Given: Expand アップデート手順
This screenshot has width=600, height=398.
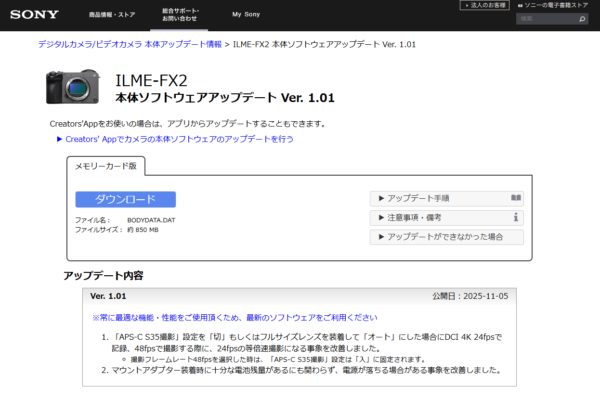Looking at the screenshot, I should pos(447,198).
